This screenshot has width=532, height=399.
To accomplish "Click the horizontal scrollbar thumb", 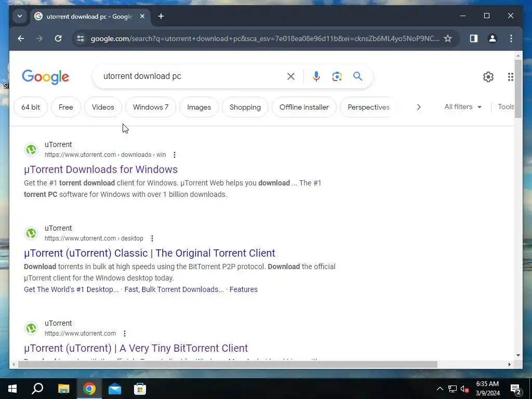I will pyautogui.click(x=228, y=365).
